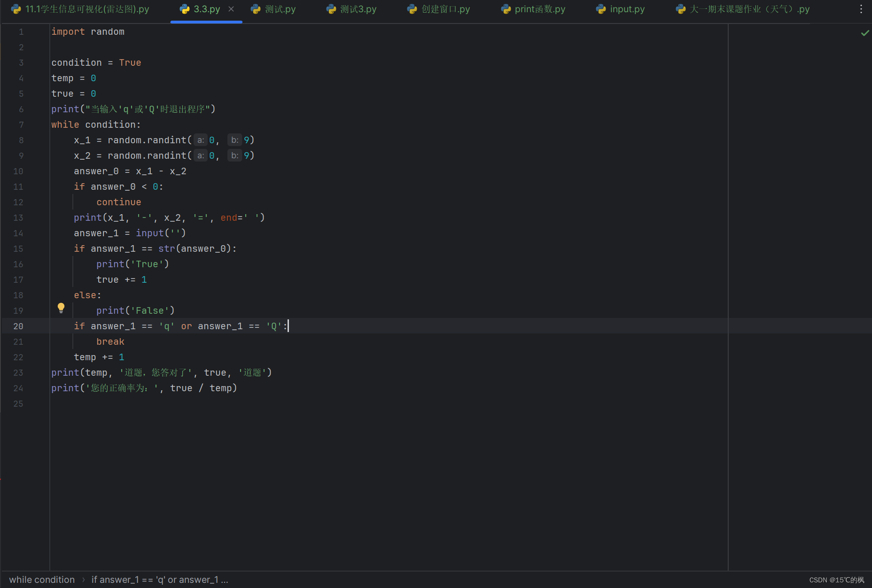Click the Python icon on 3.3.py tab

[185, 9]
